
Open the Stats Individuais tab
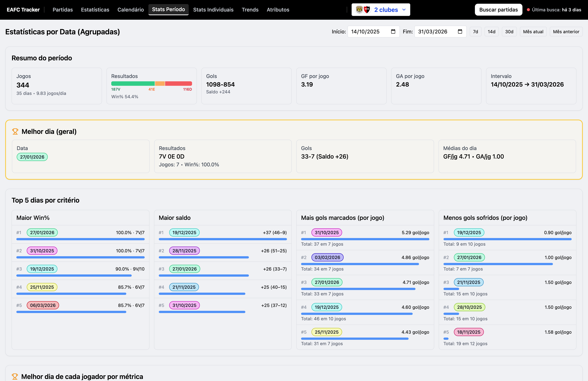[213, 10]
